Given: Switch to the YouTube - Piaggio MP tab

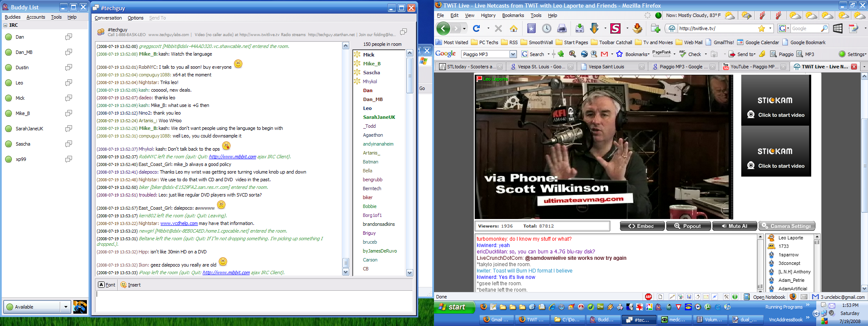Looking at the screenshot, I should pyautogui.click(x=754, y=67).
